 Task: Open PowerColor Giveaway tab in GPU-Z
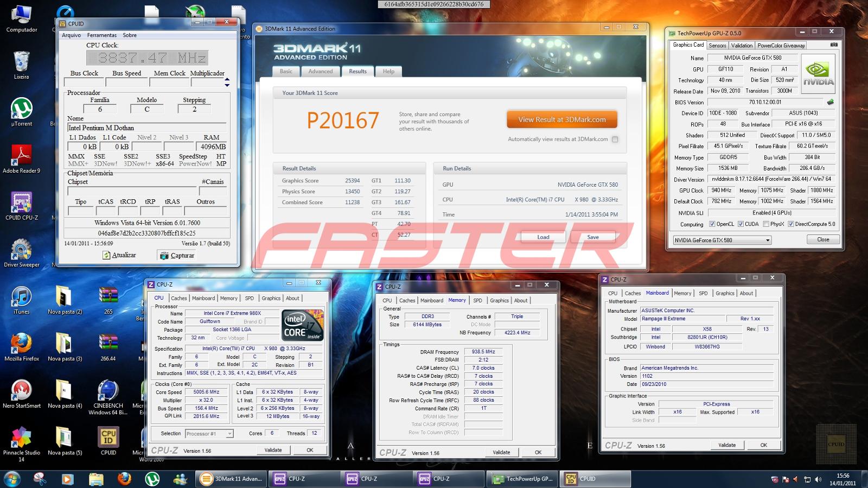coord(781,46)
